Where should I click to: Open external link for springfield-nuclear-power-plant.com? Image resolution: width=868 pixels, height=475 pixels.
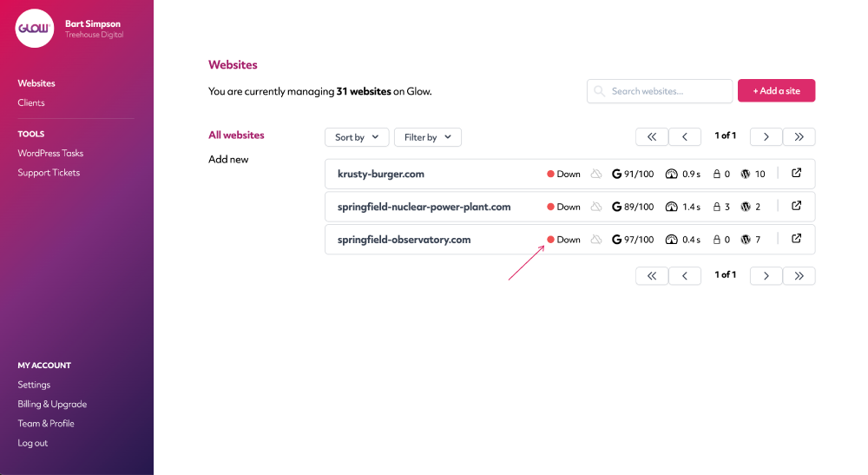(x=796, y=206)
